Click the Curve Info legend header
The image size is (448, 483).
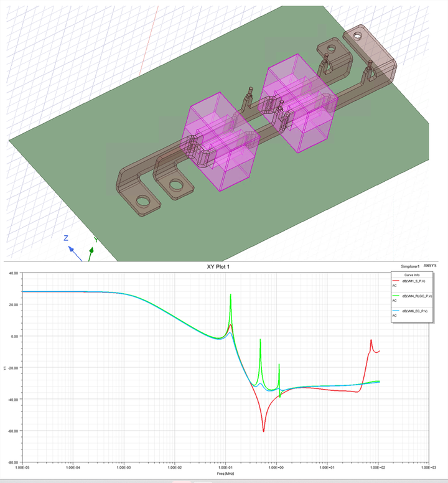(412, 274)
